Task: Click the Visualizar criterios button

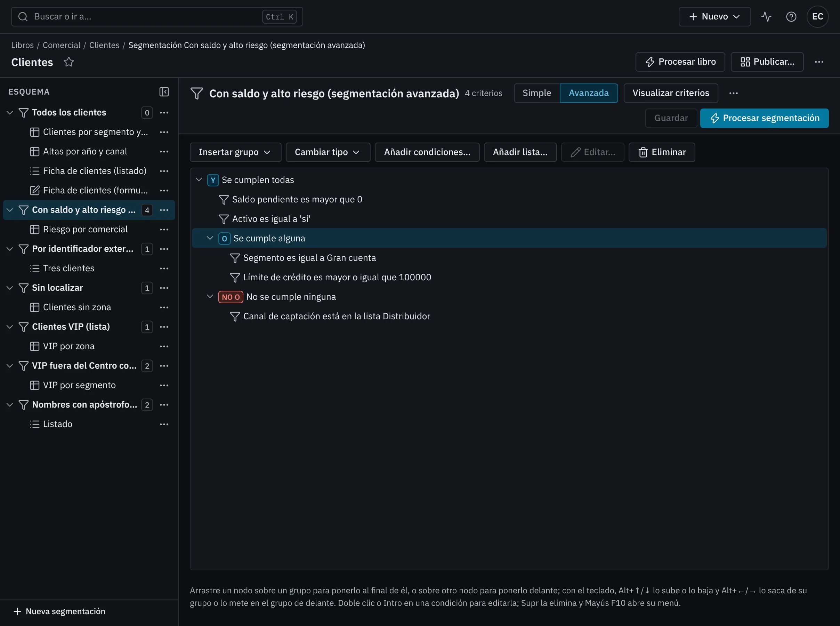Action: click(x=670, y=93)
